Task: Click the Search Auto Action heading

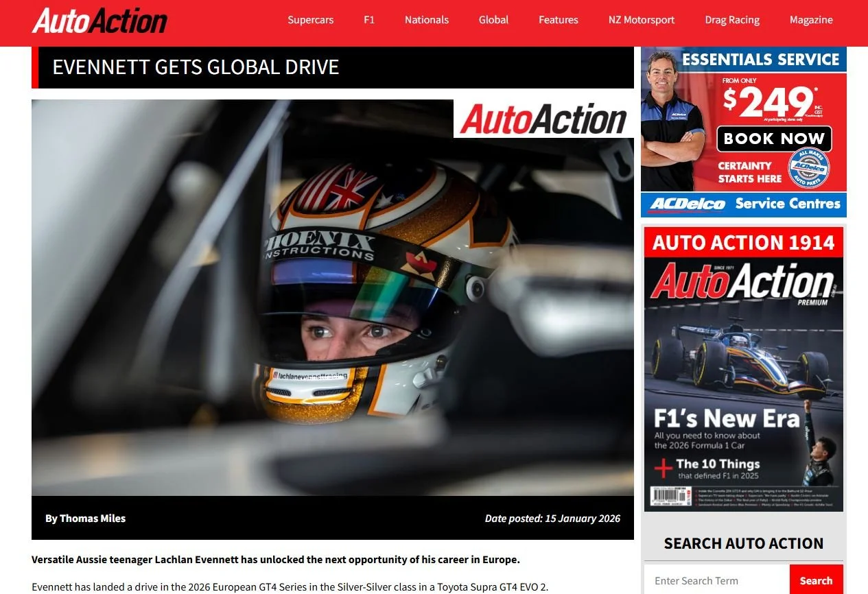Action: point(744,543)
